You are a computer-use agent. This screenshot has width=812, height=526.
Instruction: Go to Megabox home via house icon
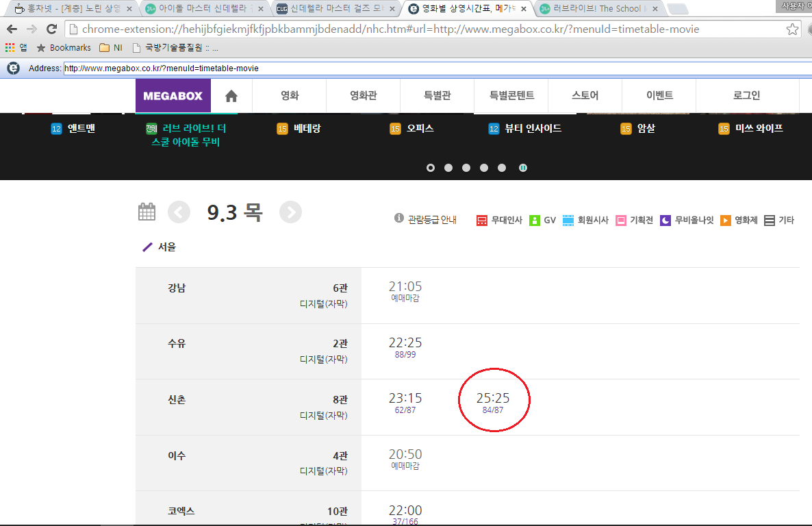(231, 96)
